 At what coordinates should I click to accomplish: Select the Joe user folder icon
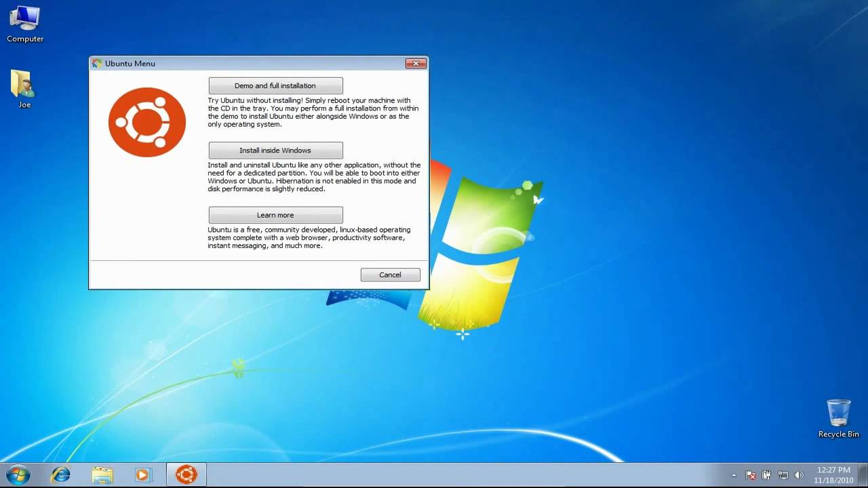pos(24,89)
